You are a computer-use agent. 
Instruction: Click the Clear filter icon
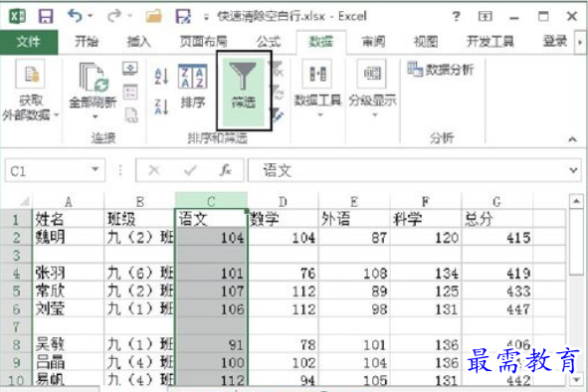pos(278,69)
